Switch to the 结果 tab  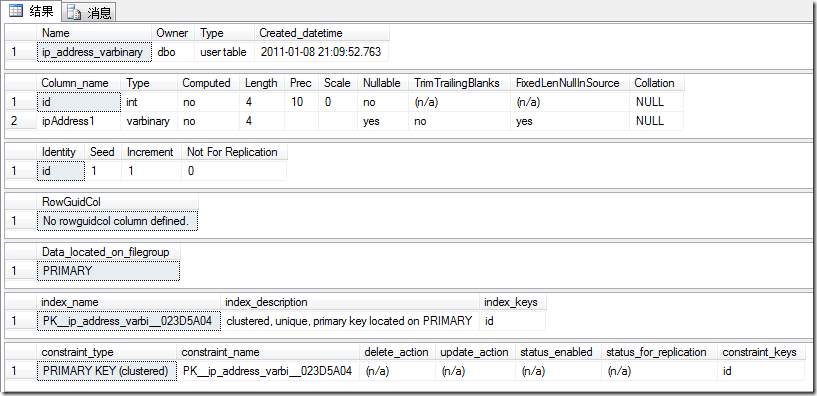coord(30,11)
